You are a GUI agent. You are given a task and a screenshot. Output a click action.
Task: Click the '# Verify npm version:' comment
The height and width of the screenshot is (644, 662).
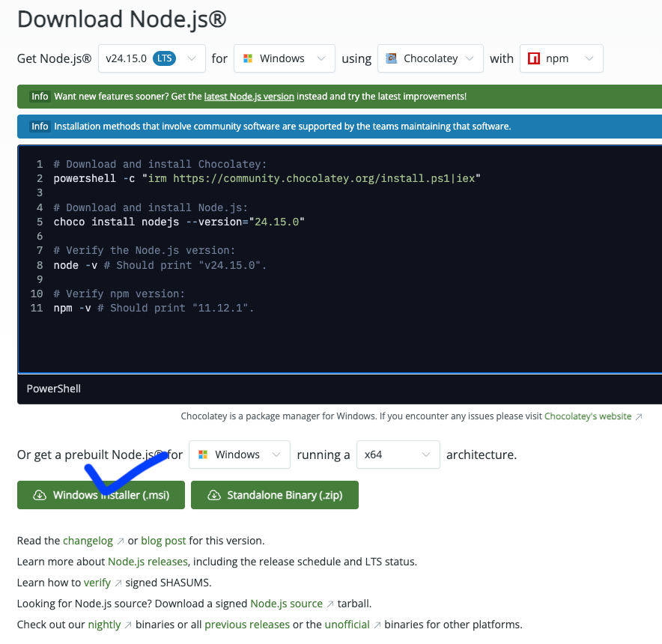click(119, 294)
